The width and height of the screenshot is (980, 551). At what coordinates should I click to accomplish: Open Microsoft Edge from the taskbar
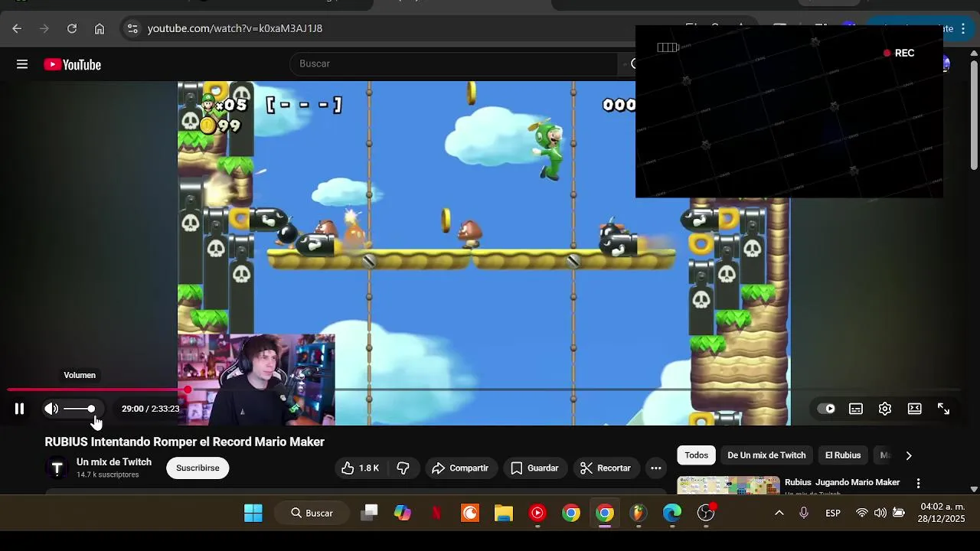click(x=672, y=513)
